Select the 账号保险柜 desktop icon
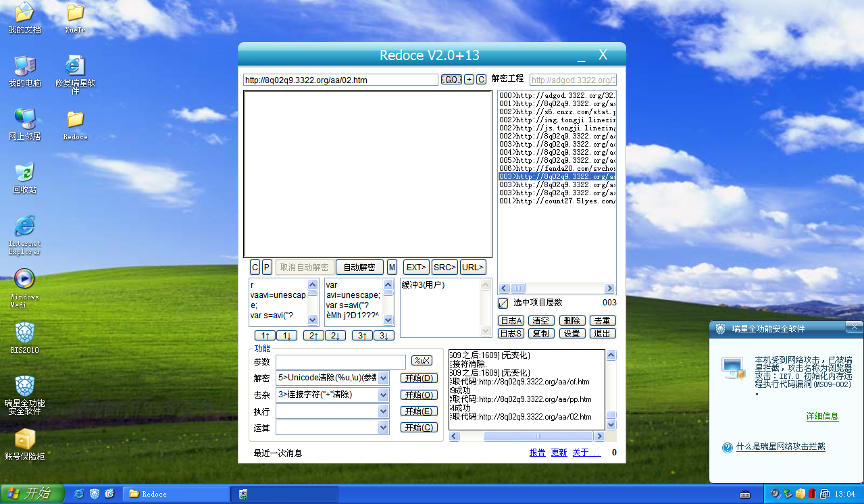The width and height of the screenshot is (864, 504). click(24, 445)
